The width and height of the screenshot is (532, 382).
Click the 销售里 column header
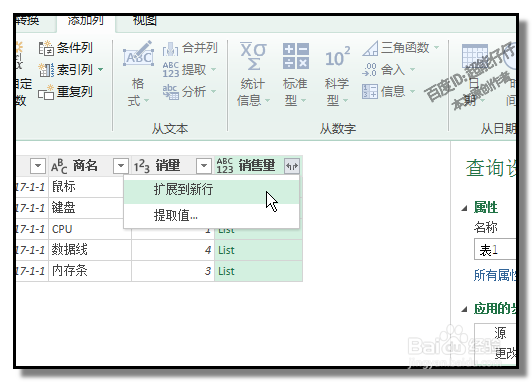(x=258, y=166)
